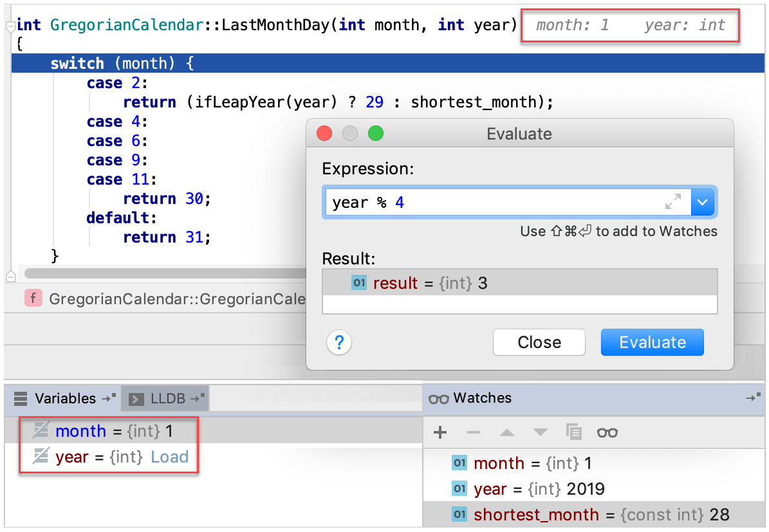Click the add new watch plus icon
The width and height of the screenshot is (769, 532).
pyautogui.click(x=440, y=432)
